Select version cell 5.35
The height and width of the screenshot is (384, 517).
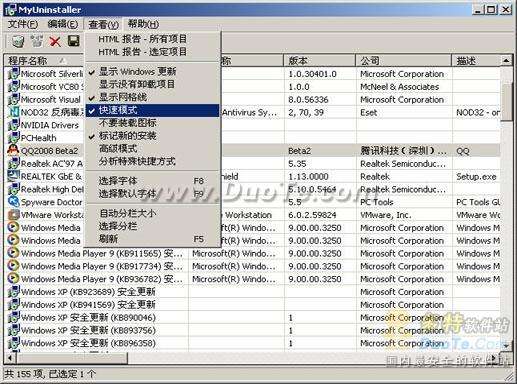[x=320, y=164]
